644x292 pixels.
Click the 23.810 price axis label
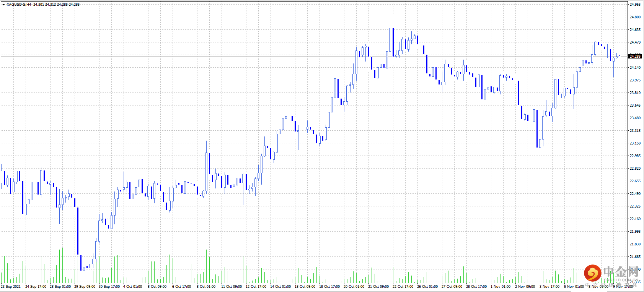pos(635,93)
